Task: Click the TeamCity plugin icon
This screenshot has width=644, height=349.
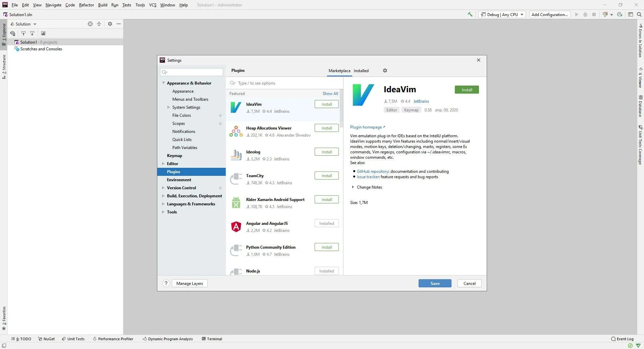Action: pos(236,179)
